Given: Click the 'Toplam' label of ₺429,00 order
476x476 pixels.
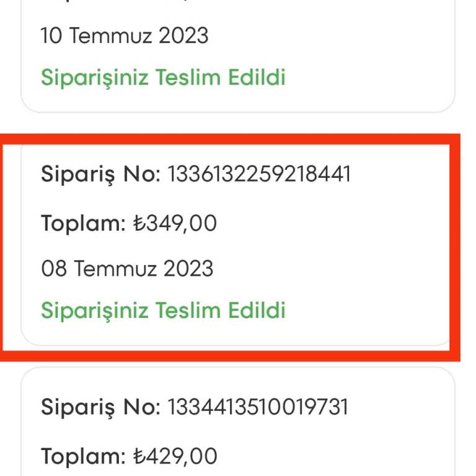Looking at the screenshot, I should (83, 456).
